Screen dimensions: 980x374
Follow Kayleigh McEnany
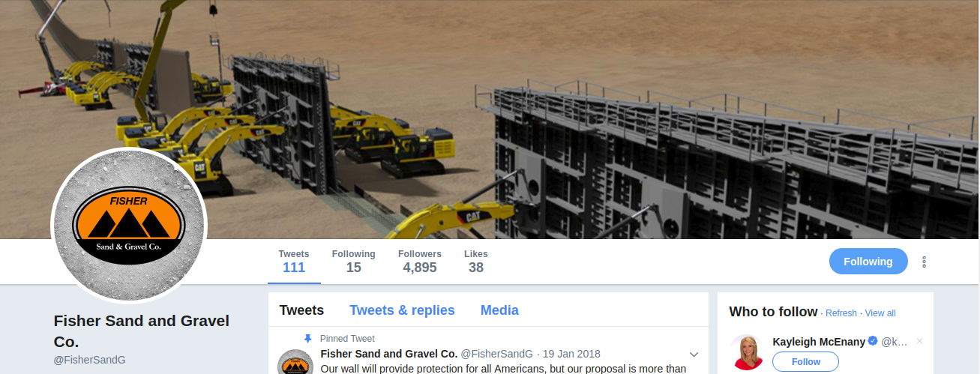805,362
